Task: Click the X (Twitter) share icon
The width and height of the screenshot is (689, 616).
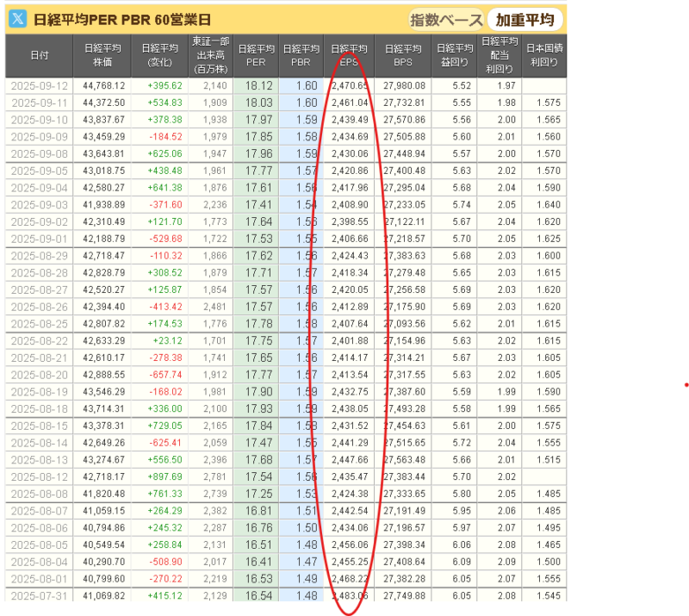Action: tap(17, 19)
